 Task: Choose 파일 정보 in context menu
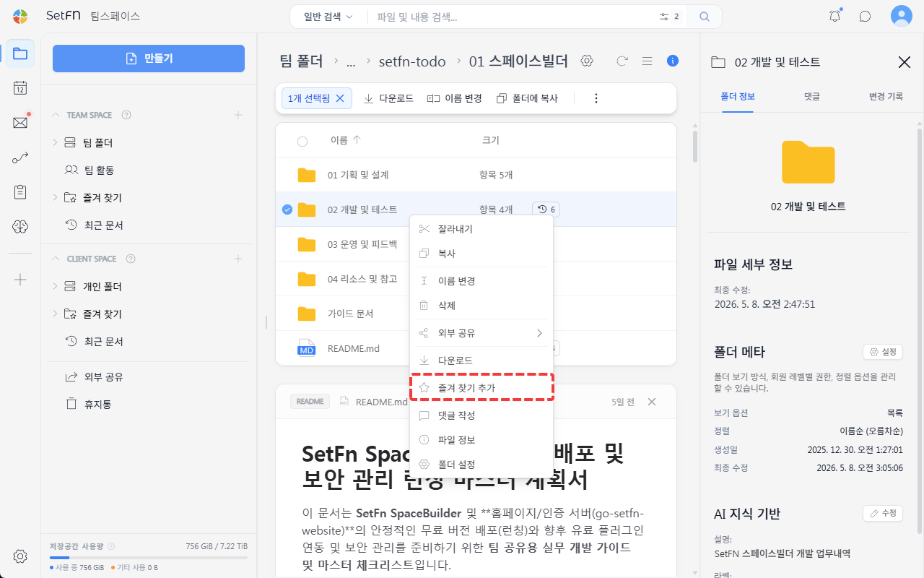click(x=481, y=440)
